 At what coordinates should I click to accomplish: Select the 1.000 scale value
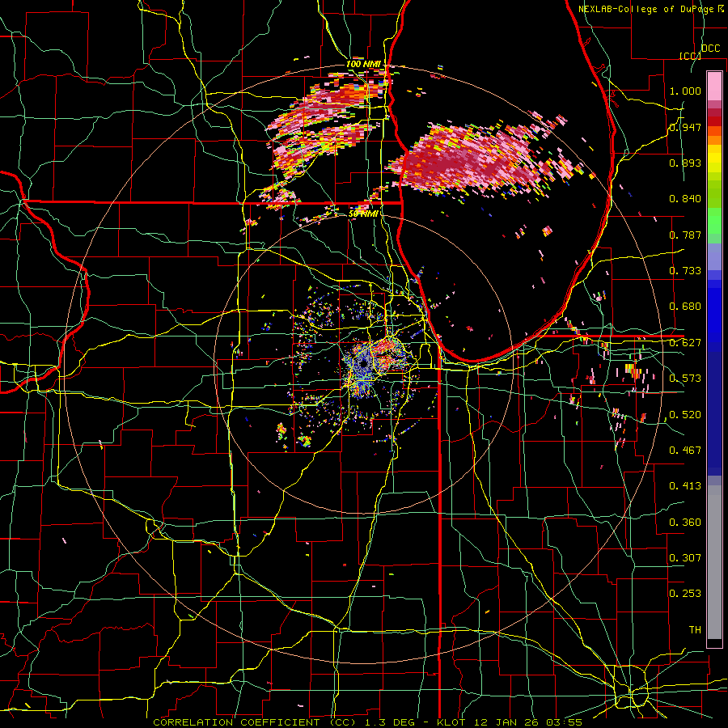click(685, 91)
